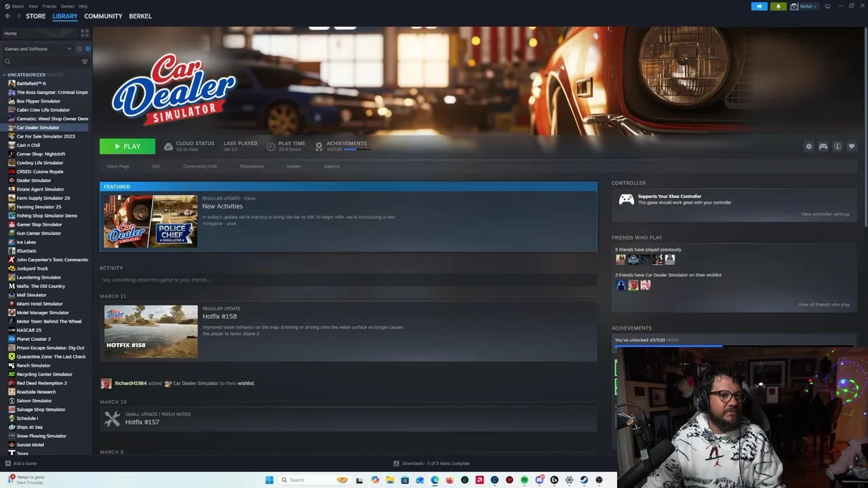Go back with the left navigation arrow
This screenshot has height=488, width=868.
pos(7,16)
